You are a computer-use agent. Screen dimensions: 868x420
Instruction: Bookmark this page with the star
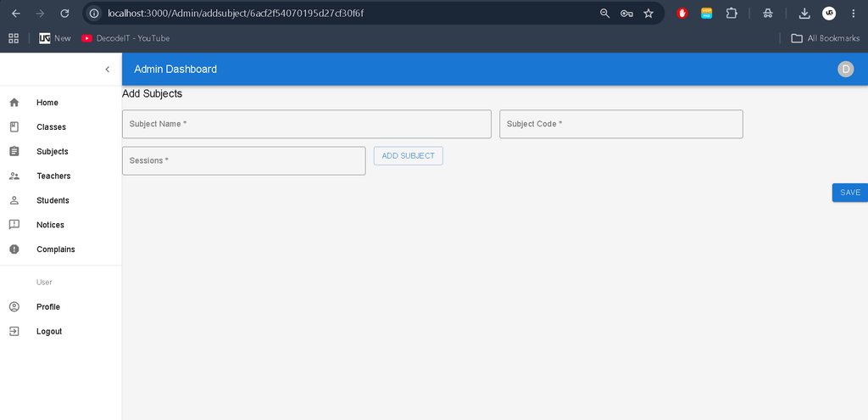648,14
